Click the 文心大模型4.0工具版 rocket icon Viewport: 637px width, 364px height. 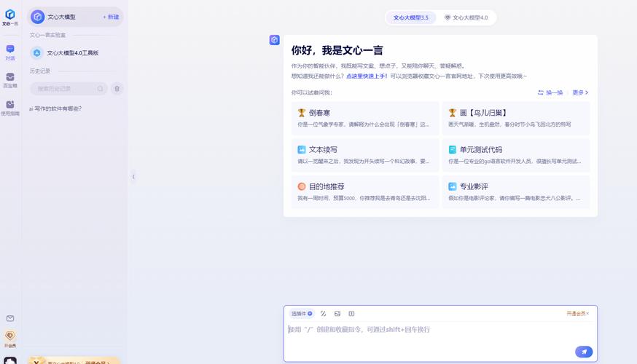[37, 52]
